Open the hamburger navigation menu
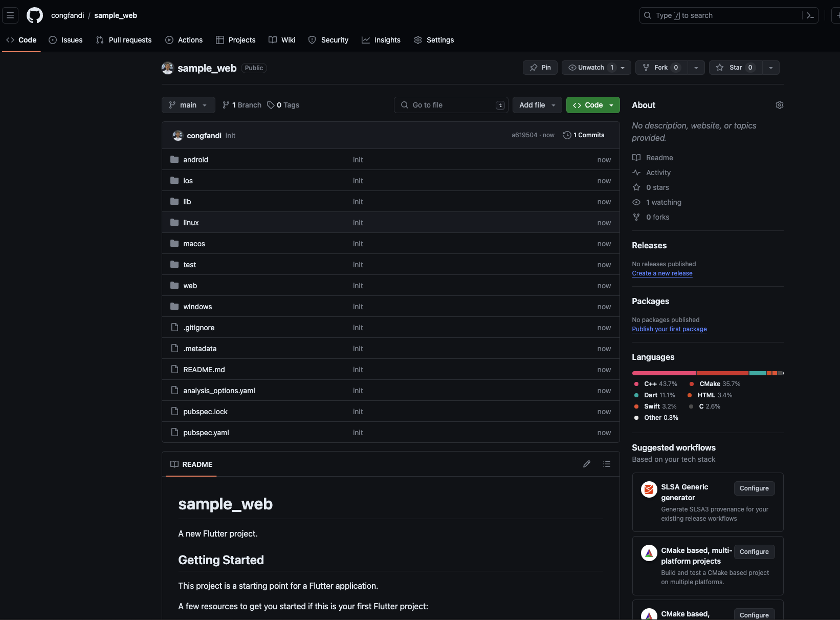840x620 pixels. [10, 15]
